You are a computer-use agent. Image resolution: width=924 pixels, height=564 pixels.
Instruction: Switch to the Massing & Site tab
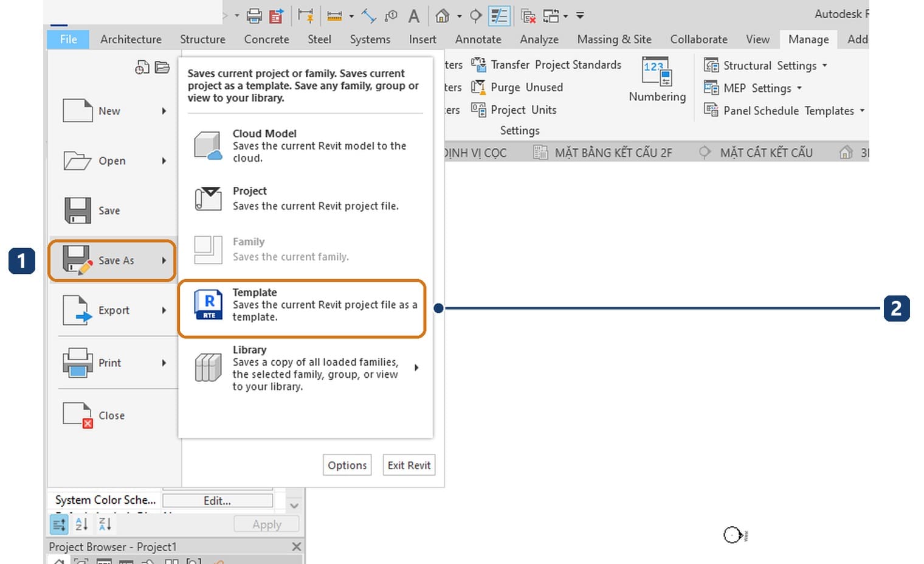point(614,39)
